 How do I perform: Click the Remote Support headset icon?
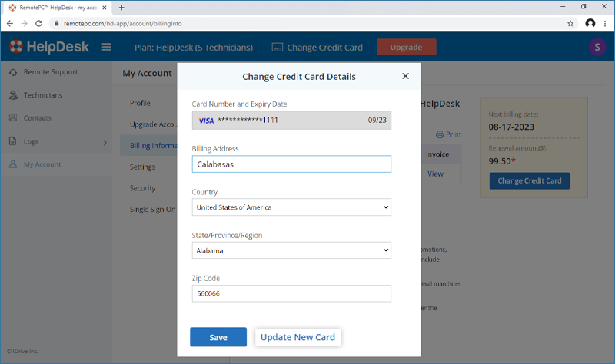[13, 72]
